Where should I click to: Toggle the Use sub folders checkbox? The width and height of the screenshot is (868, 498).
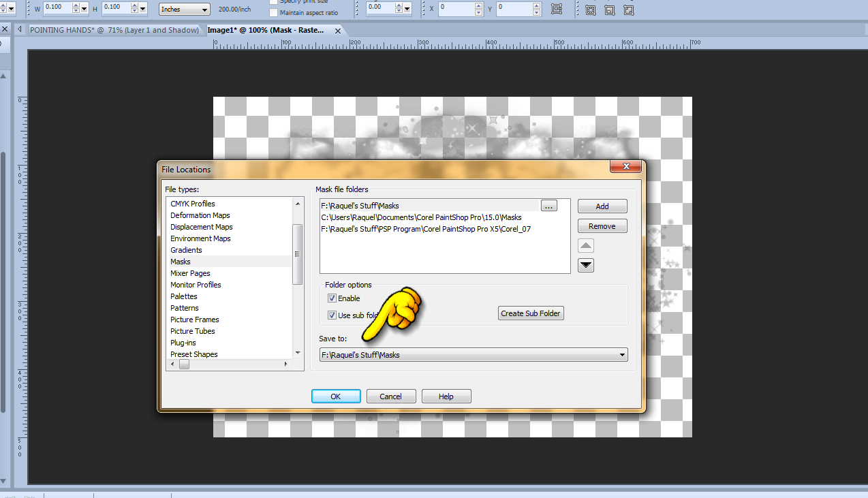pyautogui.click(x=332, y=315)
